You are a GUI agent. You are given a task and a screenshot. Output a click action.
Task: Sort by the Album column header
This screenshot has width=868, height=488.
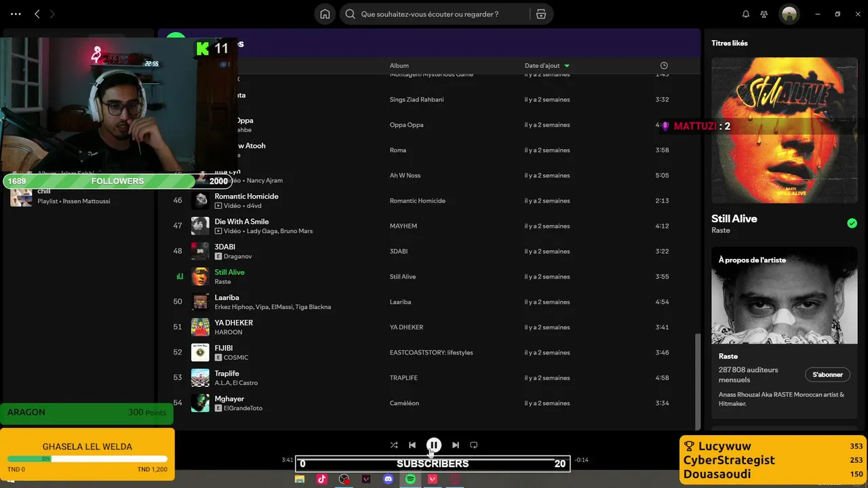click(399, 66)
